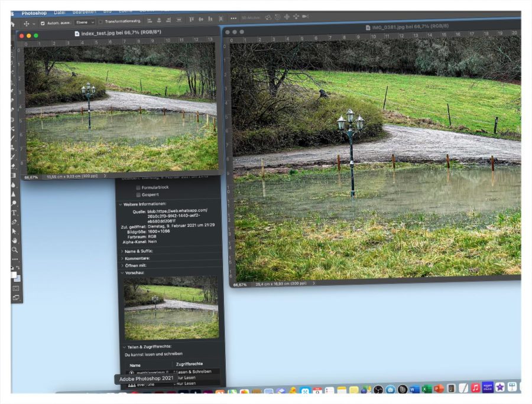532x404 pixels.
Task: Click align top edges icon
Action: pos(192,19)
